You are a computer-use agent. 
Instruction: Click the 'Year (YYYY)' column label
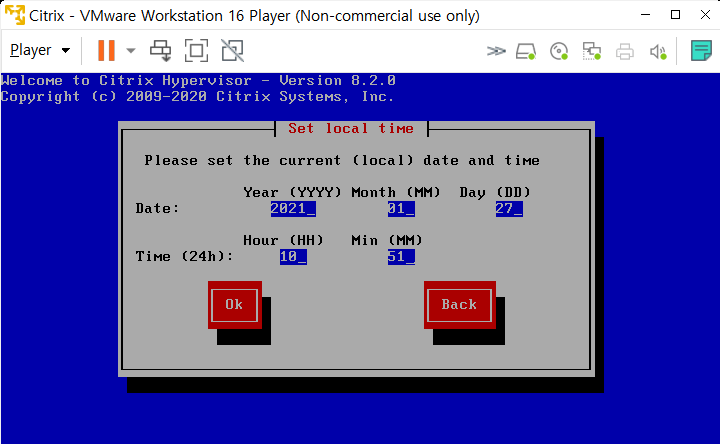tap(292, 192)
